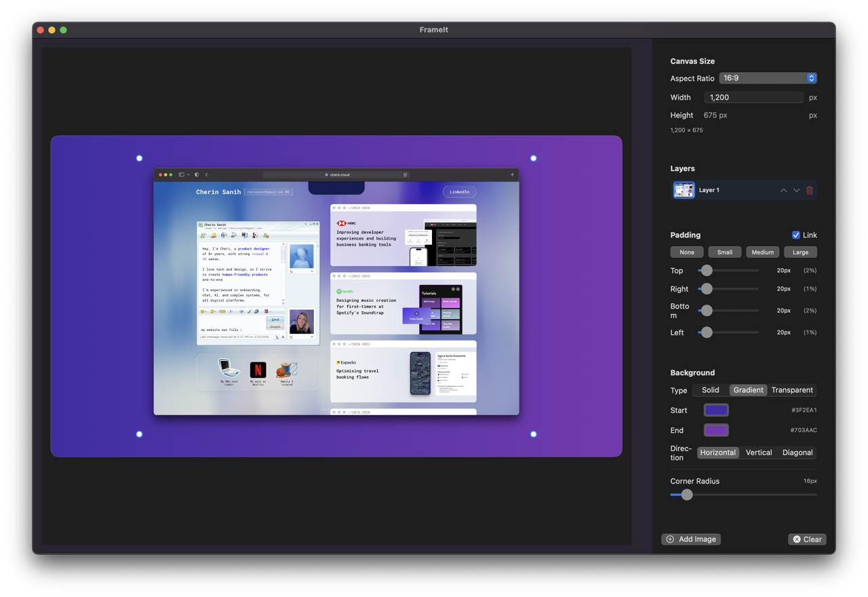Click the new tab plus icon in the screenshot
Image resolution: width=868 pixels, height=597 pixels.
512,174
